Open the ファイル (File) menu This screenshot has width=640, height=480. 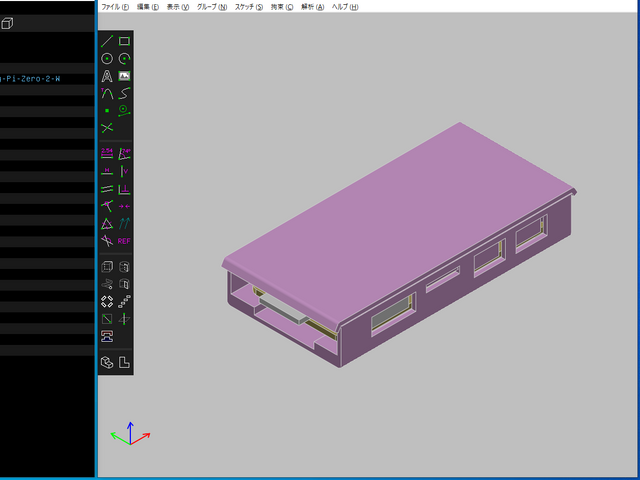coord(116,7)
